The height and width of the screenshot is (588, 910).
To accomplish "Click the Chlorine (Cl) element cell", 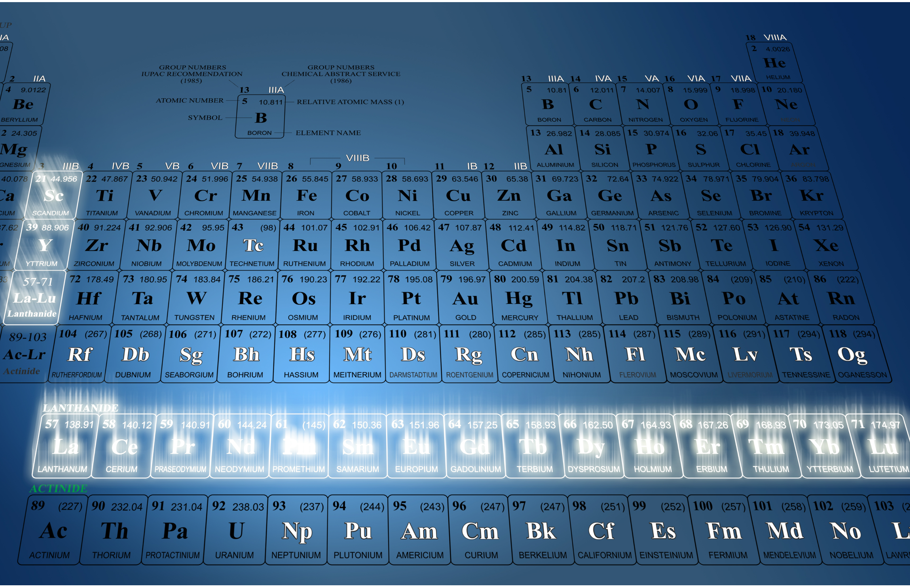I will pos(750,149).
